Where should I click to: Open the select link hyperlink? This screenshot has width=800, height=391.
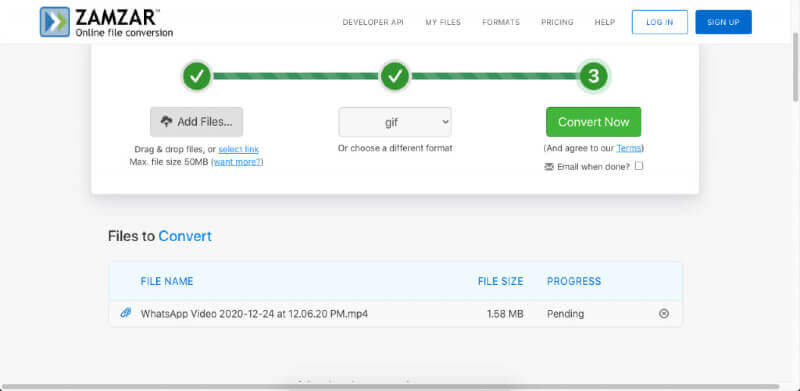pos(238,149)
